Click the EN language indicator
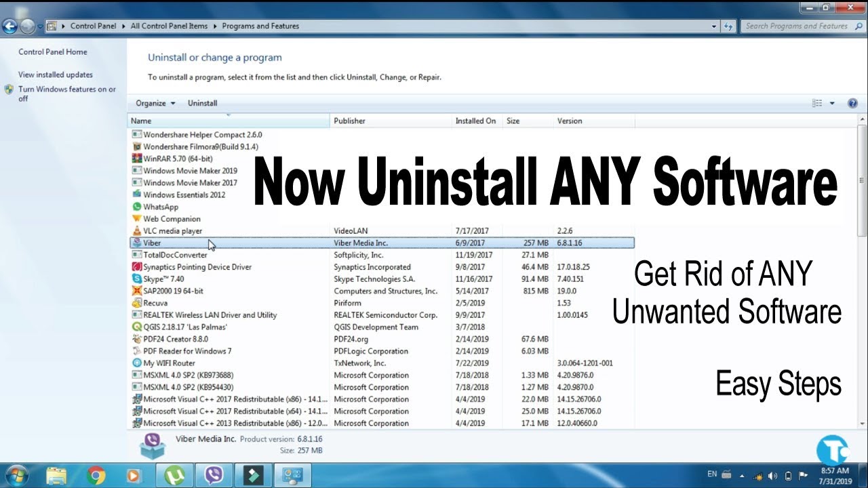Viewport: 868px width, 488px height. (712, 474)
